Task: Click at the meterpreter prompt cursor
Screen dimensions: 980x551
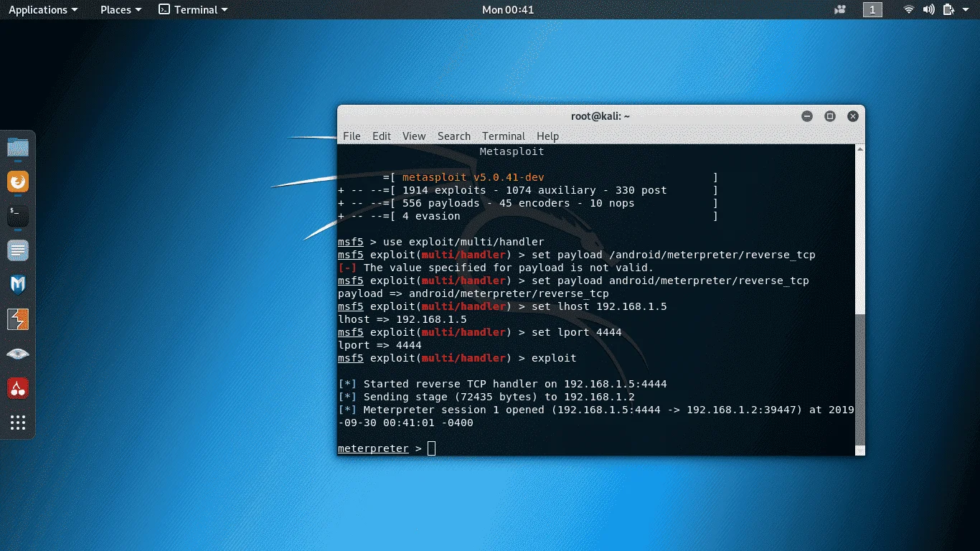Action: [431, 448]
